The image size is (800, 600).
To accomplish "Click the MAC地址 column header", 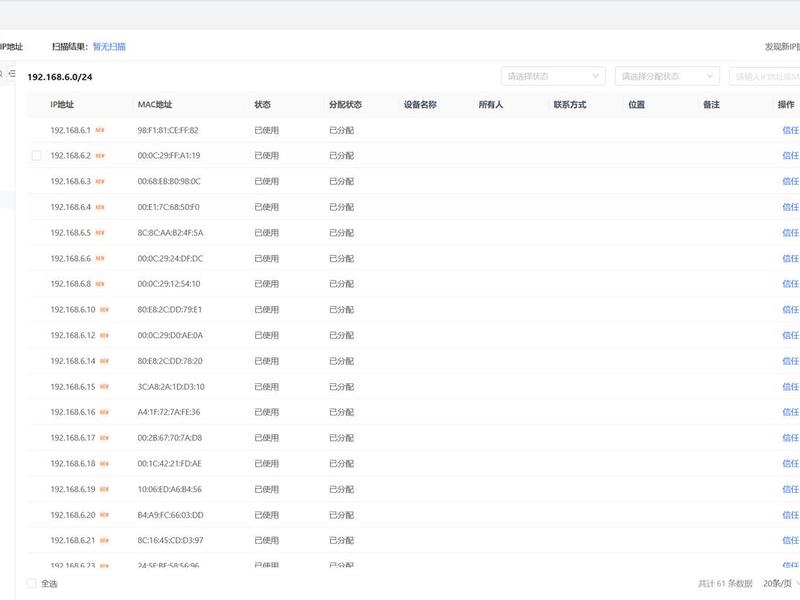I will point(155,104).
